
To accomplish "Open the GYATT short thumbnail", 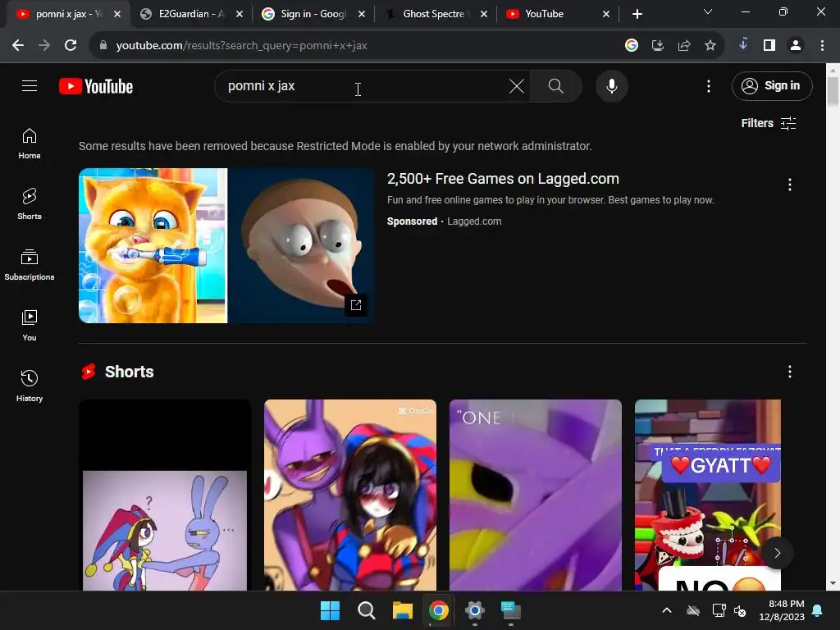I will (708, 495).
